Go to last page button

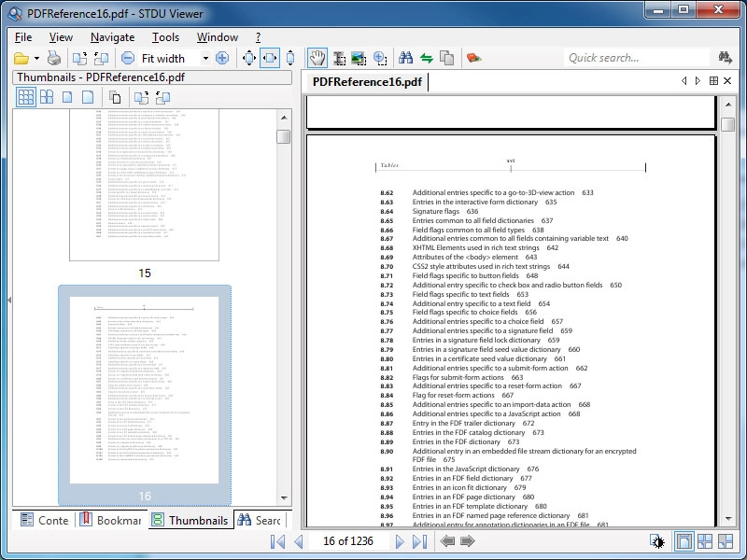(419, 541)
